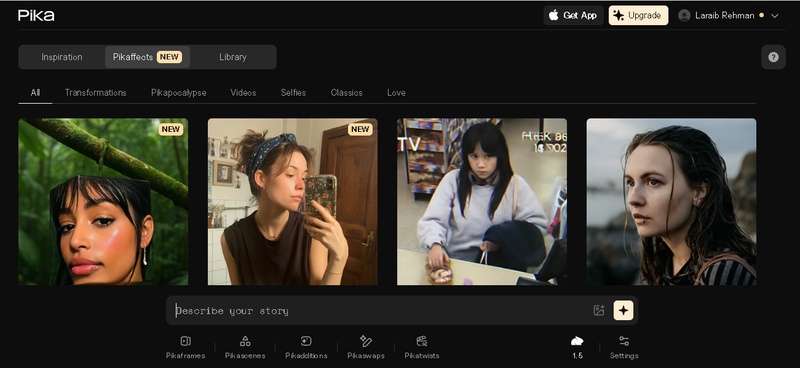The width and height of the screenshot is (800, 368).
Task: Click the dropdown chevron beside the username
Action: [x=774, y=16]
